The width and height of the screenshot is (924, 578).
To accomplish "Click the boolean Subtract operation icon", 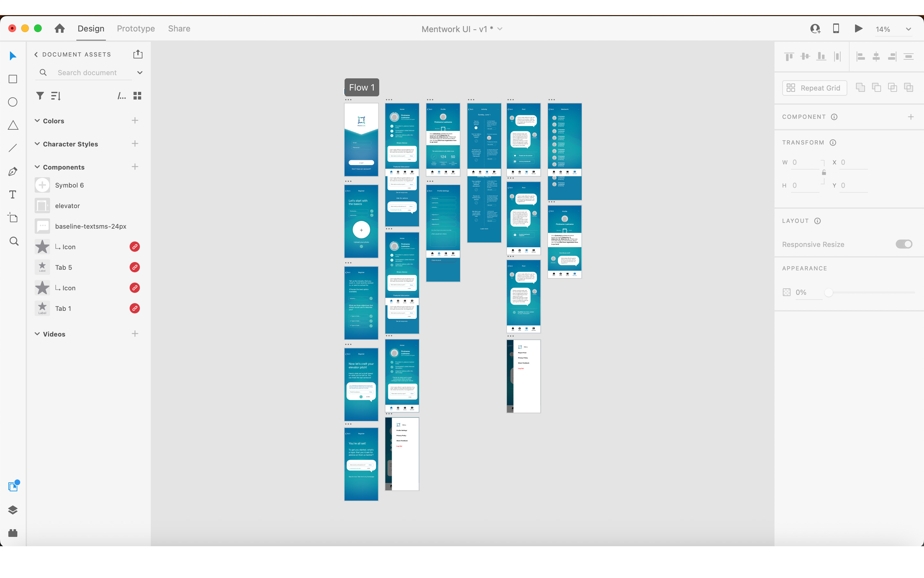I will (x=876, y=88).
